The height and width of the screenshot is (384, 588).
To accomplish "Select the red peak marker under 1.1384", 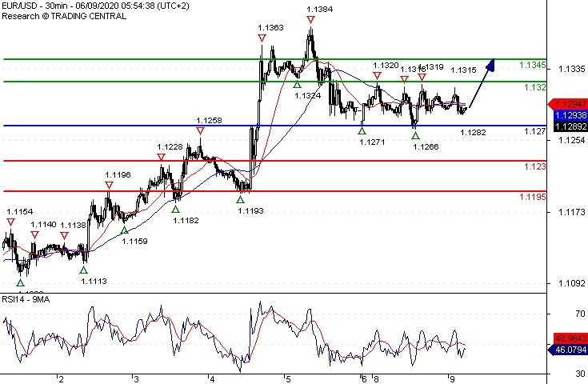I will [x=310, y=20].
